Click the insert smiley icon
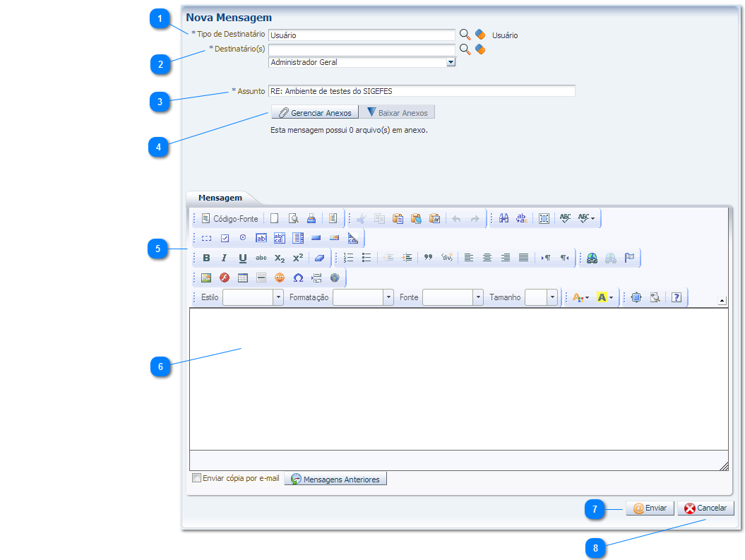This screenshot has height=560, width=745. coord(280,278)
